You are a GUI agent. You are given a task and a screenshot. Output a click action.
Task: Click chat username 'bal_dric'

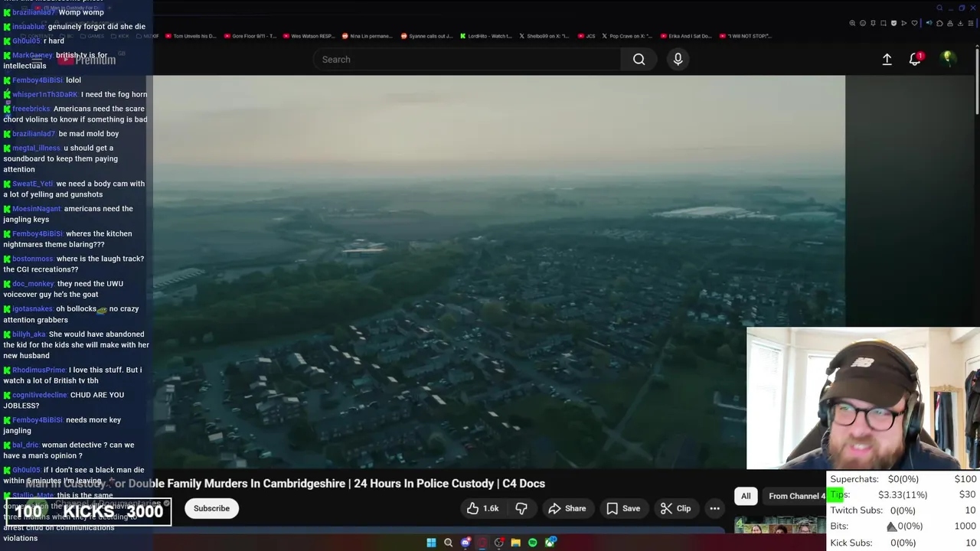(25, 445)
